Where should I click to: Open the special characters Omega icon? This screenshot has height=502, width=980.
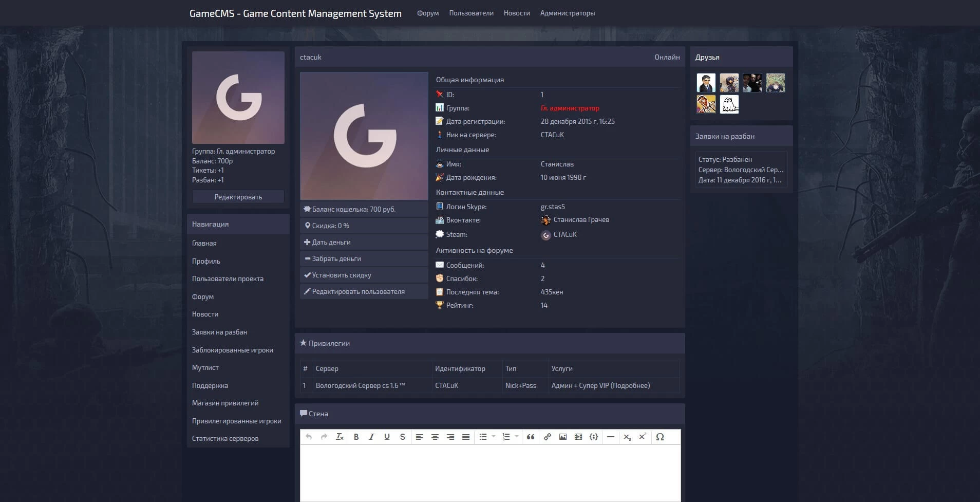[660, 437]
